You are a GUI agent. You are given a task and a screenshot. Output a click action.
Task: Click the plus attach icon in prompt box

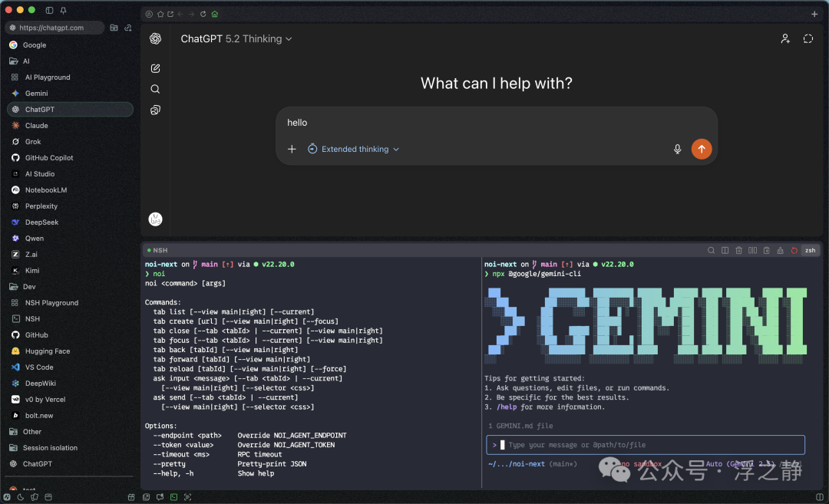pyautogui.click(x=292, y=149)
